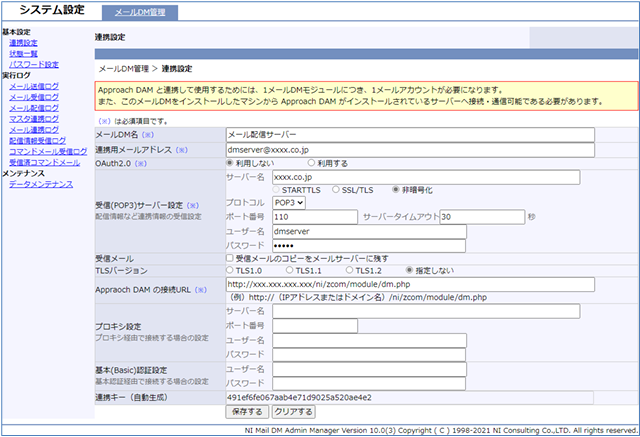Select 非暗号化 radio button
This screenshot has width=640, height=437.
396,190
